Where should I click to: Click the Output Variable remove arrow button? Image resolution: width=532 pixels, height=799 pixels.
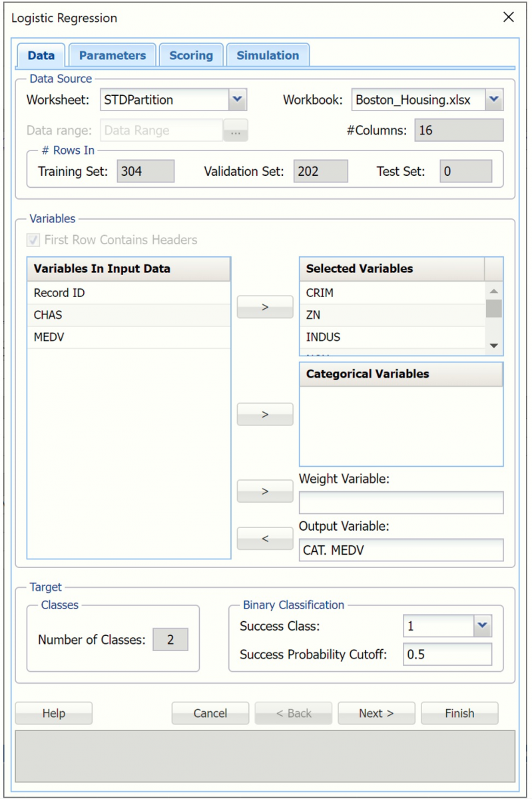(265, 539)
